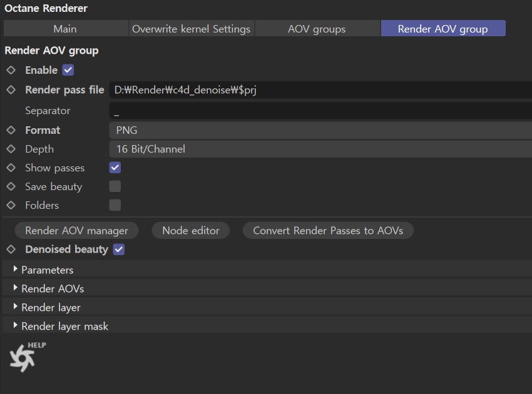The height and width of the screenshot is (394, 532).
Task: Expand the Render layer mask section
Action: pyautogui.click(x=267, y=326)
